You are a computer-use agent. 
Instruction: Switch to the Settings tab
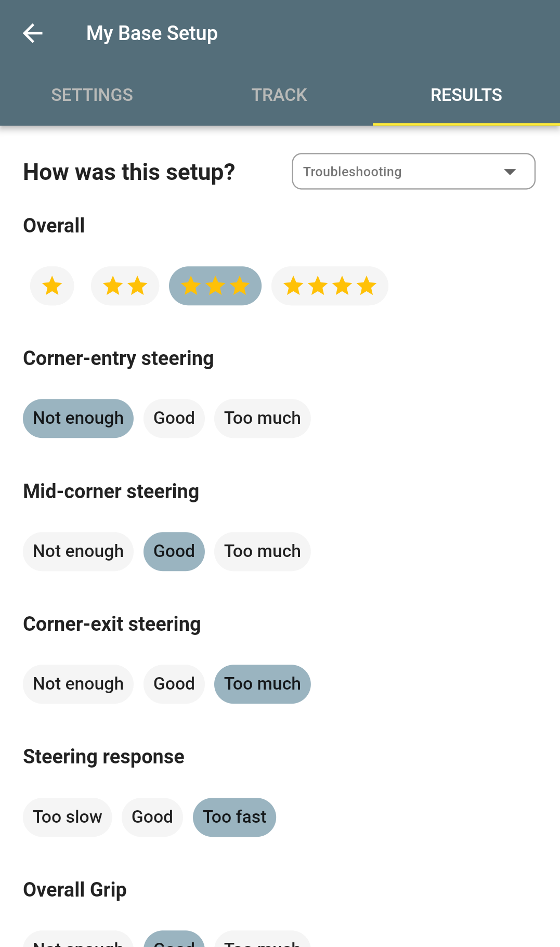click(92, 95)
